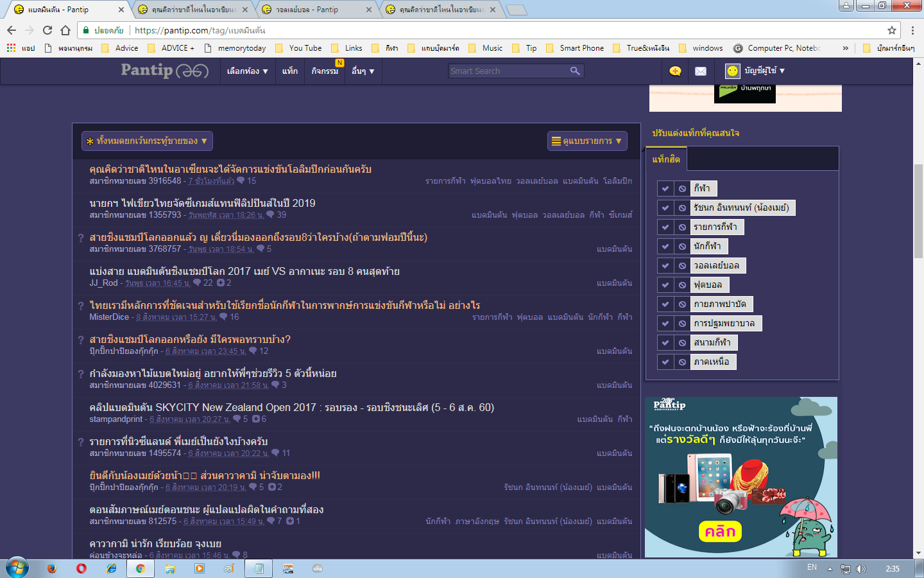Image resolution: width=924 pixels, height=578 pixels.
Task: Open the You Tube bookmark
Action: coord(298,48)
